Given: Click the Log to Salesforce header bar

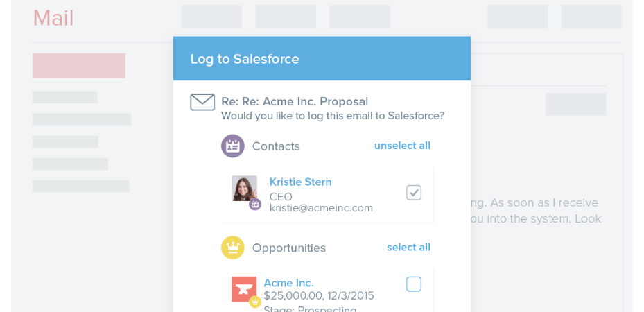Looking at the screenshot, I should 322,59.
